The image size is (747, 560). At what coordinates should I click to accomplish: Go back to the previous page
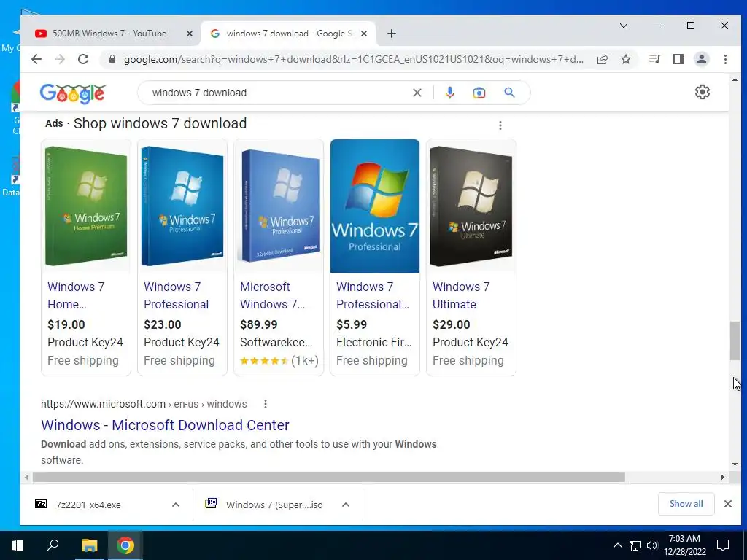click(36, 59)
